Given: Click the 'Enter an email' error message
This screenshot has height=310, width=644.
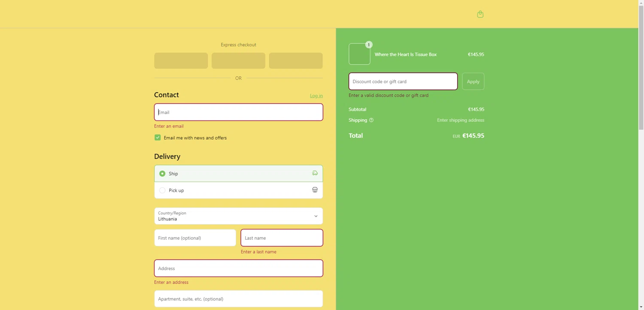Looking at the screenshot, I should point(169,126).
